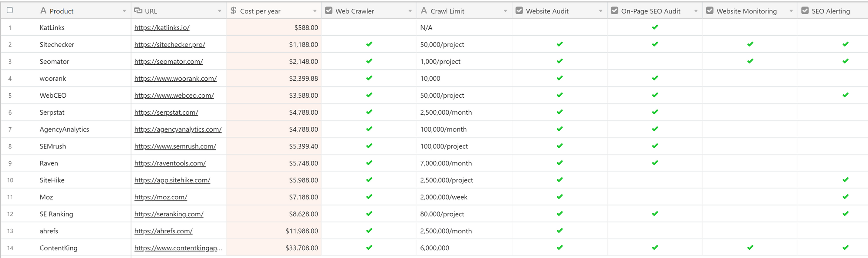
Task: Select the SEMrush cost cell $5,399.40
Action: coord(303,146)
